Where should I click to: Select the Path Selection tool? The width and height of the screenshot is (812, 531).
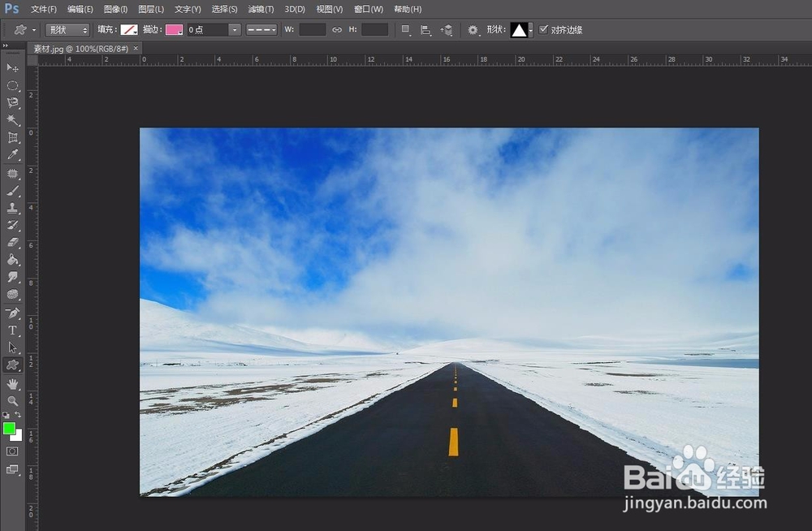tap(12, 347)
